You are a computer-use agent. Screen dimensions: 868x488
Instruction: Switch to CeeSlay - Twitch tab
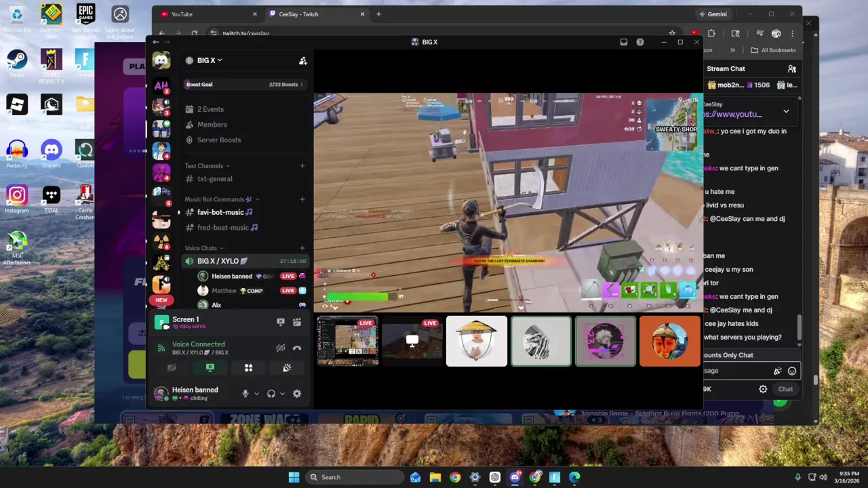pos(317,14)
